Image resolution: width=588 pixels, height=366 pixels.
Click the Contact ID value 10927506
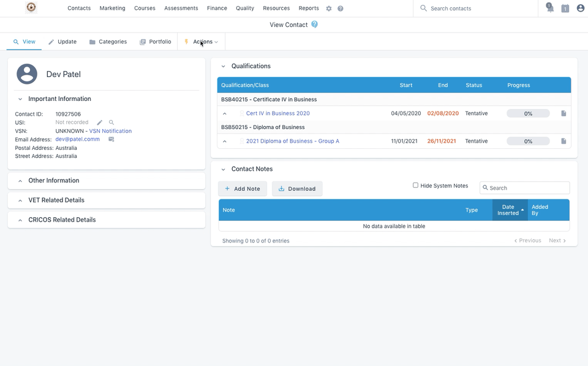pyautogui.click(x=68, y=114)
